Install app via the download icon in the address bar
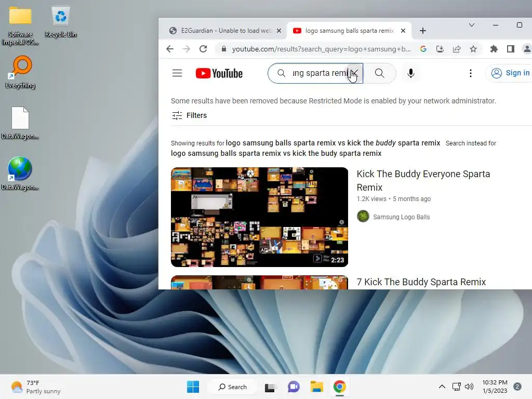 coord(440,49)
